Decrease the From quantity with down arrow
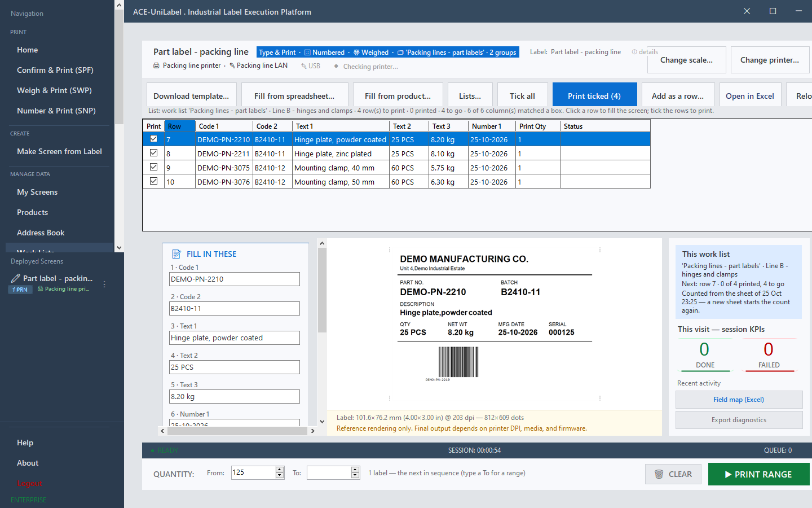The image size is (812, 508). coord(280,476)
